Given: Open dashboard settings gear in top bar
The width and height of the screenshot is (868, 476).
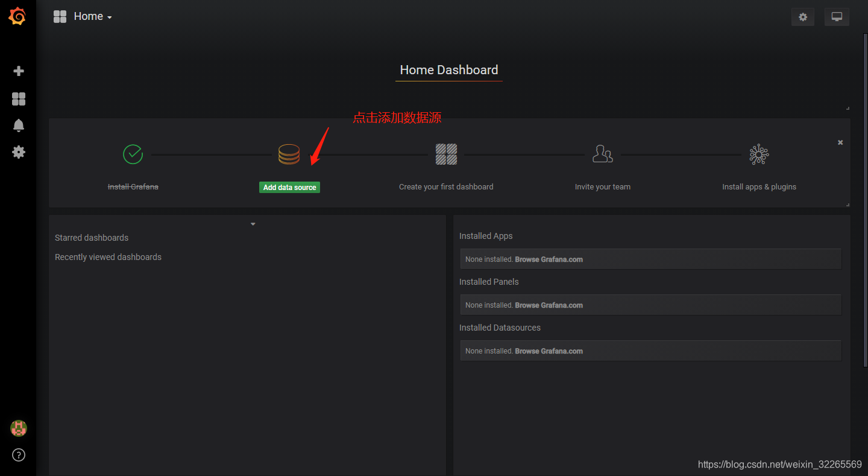Looking at the screenshot, I should coord(803,17).
